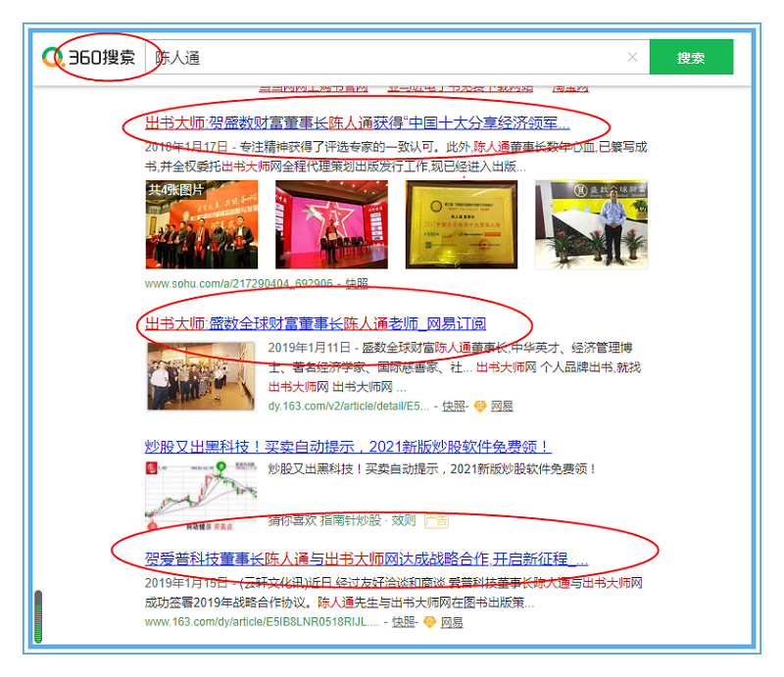Viewport: 784px width, 677px height.
Task: Open the gold award plaque thumbnail
Action: click(x=462, y=224)
